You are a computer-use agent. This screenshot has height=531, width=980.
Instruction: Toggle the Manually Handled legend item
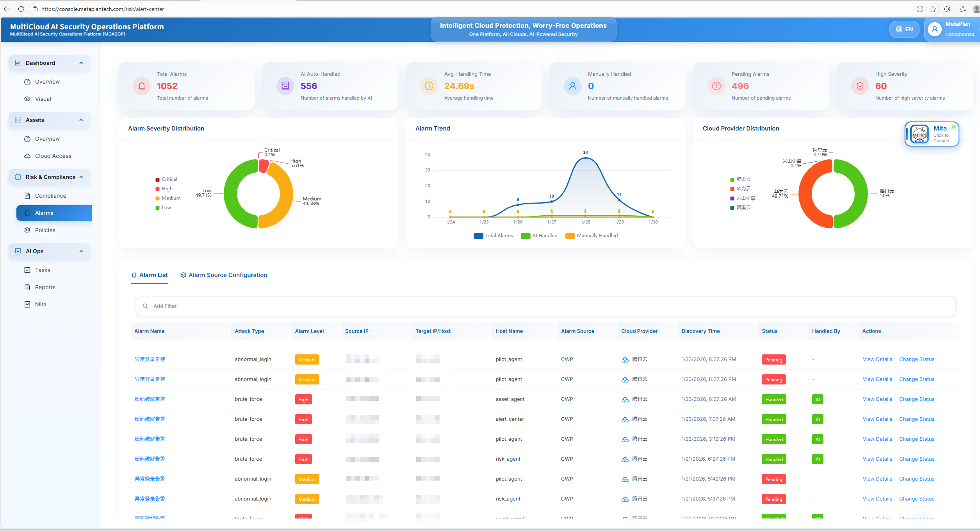[x=591, y=235]
